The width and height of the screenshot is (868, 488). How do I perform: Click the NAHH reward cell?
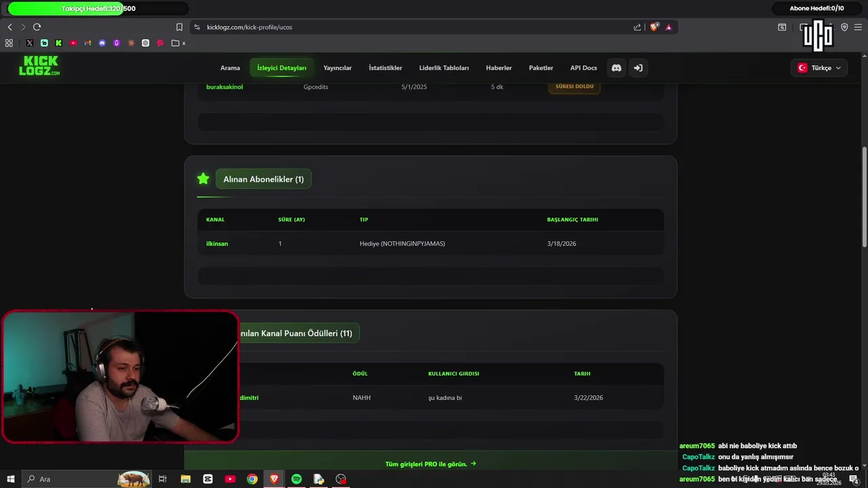click(361, 398)
